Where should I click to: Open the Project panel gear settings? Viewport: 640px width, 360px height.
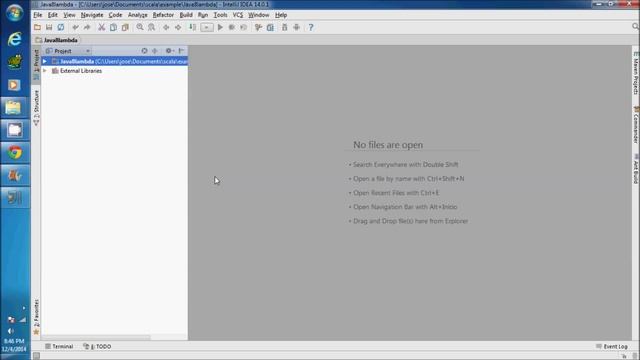click(x=169, y=51)
